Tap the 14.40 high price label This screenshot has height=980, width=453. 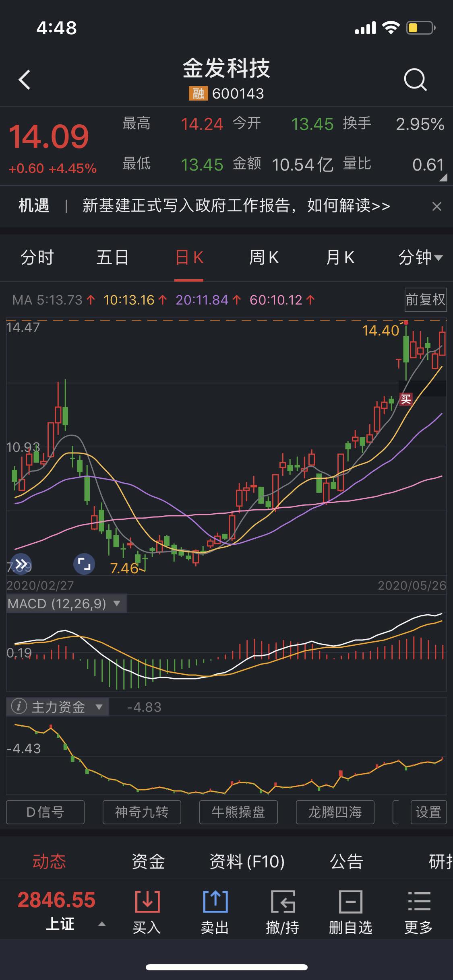pos(380,331)
